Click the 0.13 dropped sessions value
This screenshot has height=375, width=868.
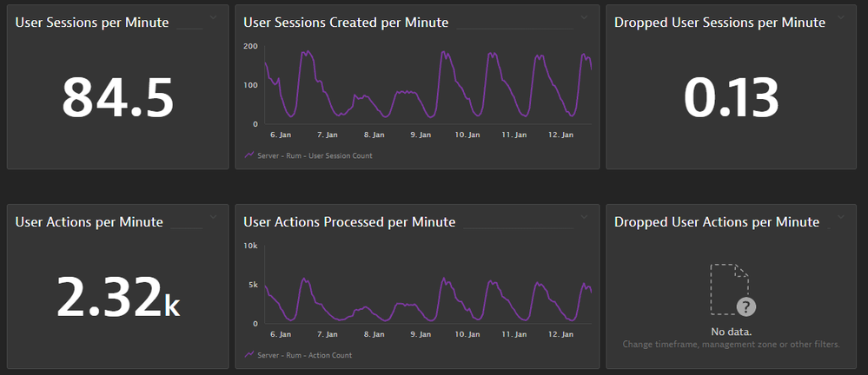[x=730, y=97]
